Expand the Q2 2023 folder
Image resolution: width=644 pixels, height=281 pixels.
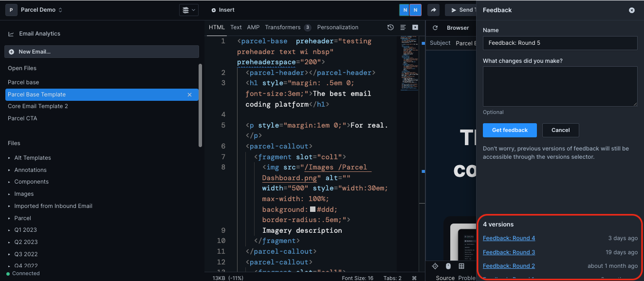tap(22, 242)
